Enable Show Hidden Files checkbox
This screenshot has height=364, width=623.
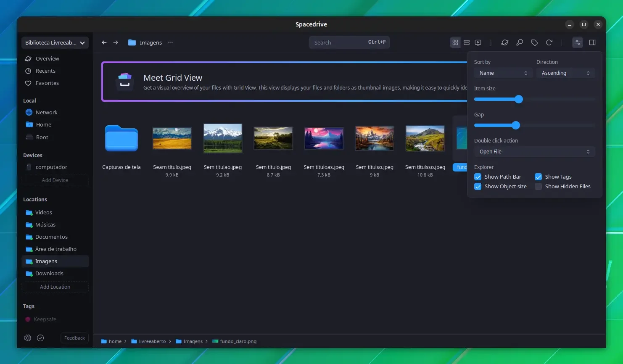tap(538, 186)
